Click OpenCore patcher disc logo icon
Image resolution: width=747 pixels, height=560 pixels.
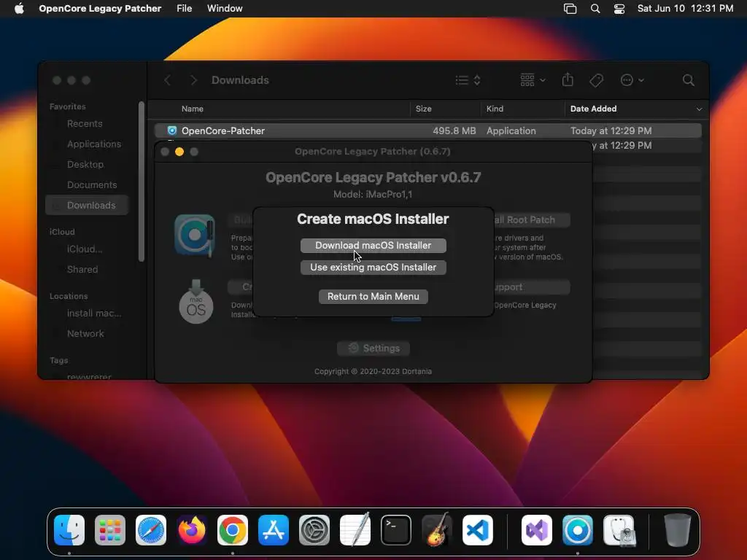point(194,235)
